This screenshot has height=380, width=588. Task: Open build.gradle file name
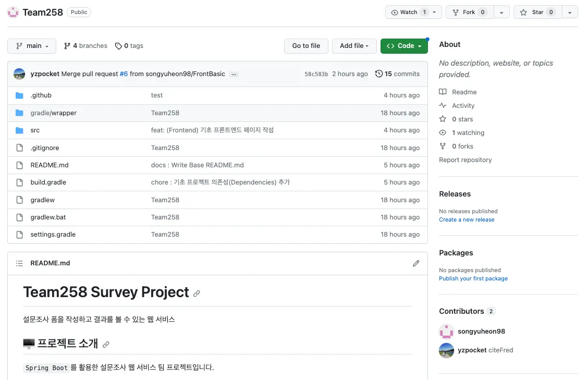tap(48, 182)
